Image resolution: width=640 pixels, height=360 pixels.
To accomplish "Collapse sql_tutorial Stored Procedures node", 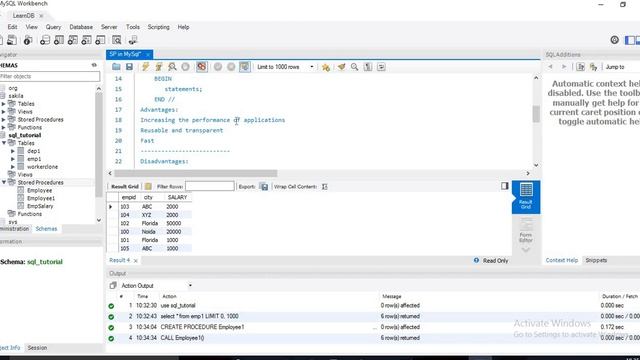I will [x=4, y=182].
